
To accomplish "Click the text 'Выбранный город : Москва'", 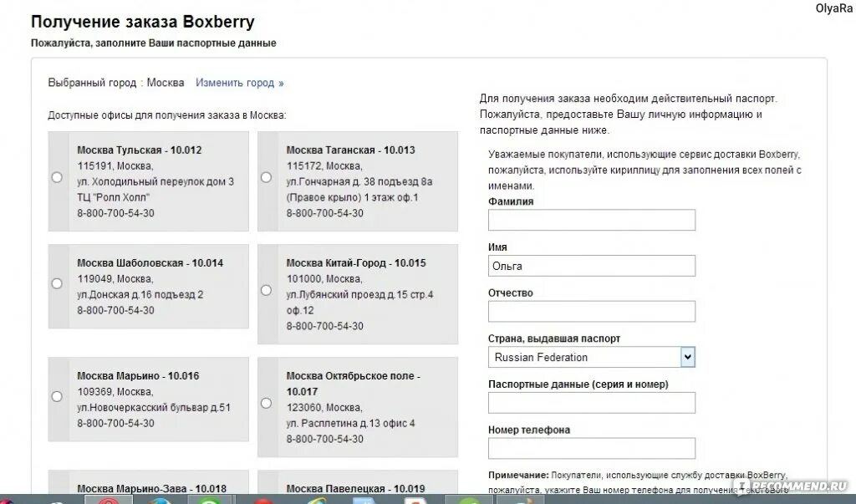I will (115, 83).
